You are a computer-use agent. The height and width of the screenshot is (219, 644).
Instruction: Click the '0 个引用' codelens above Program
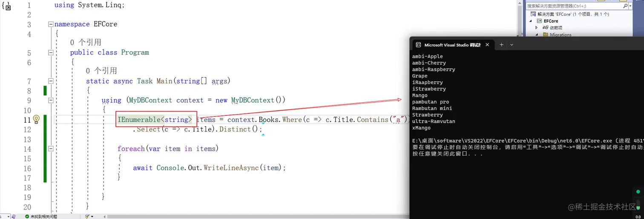tap(86, 43)
